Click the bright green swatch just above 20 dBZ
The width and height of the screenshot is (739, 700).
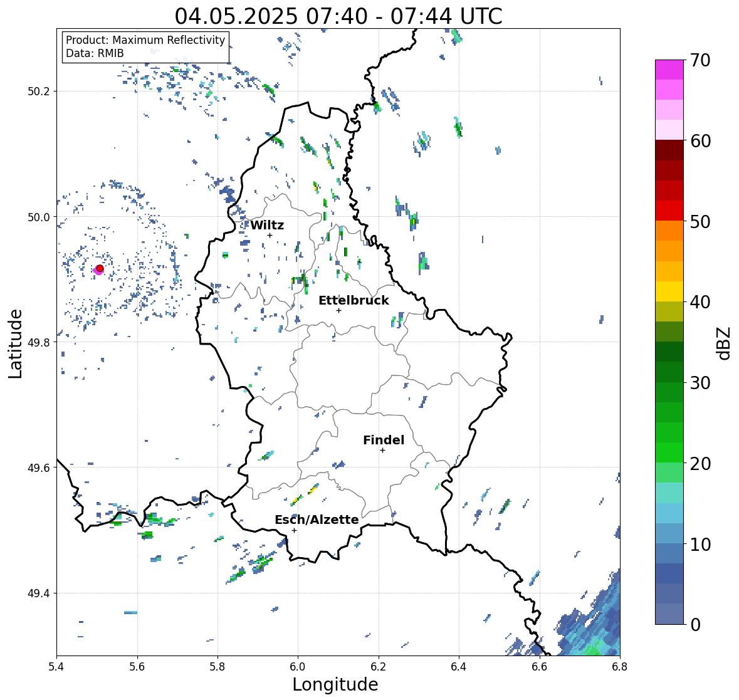click(x=669, y=452)
